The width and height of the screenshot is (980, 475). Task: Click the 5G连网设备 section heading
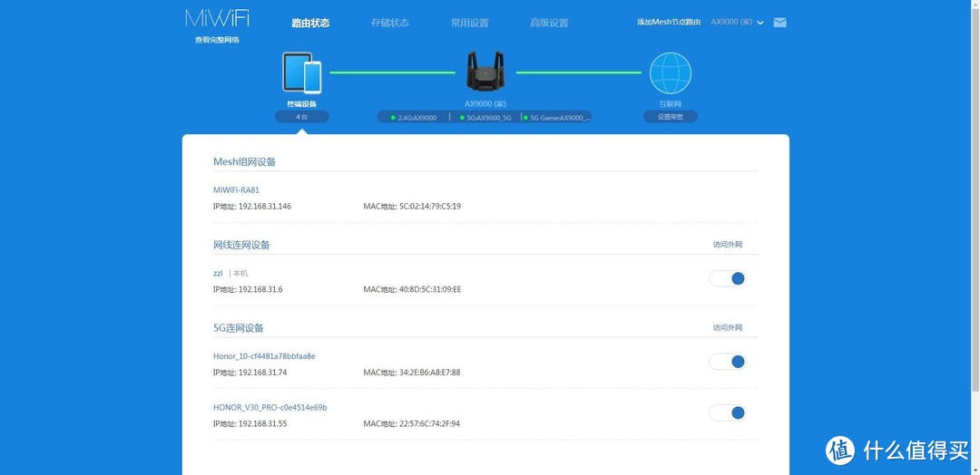[238, 327]
